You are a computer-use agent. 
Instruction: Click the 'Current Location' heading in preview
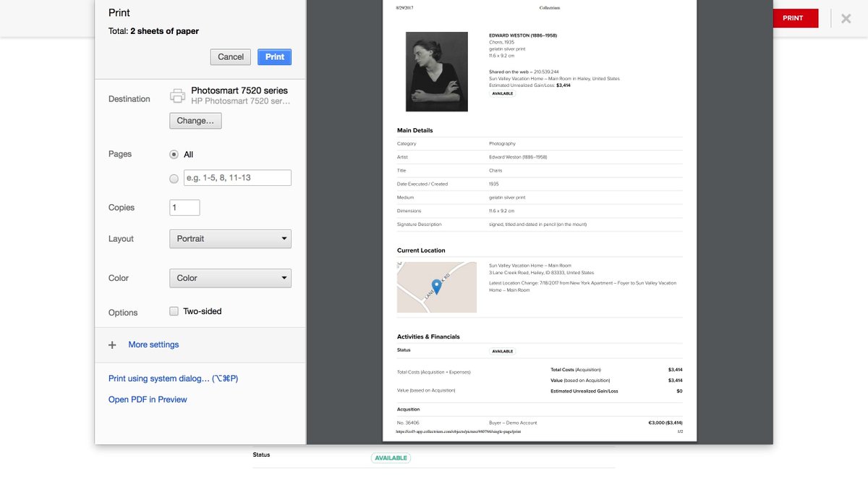(x=421, y=250)
